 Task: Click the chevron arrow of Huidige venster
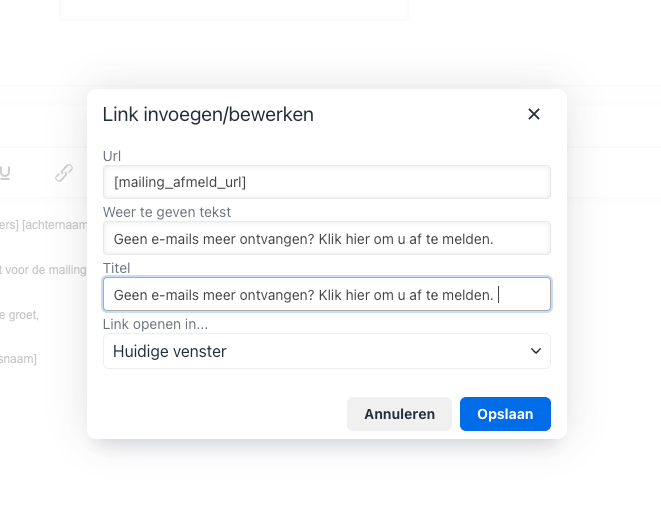point(536,351)
